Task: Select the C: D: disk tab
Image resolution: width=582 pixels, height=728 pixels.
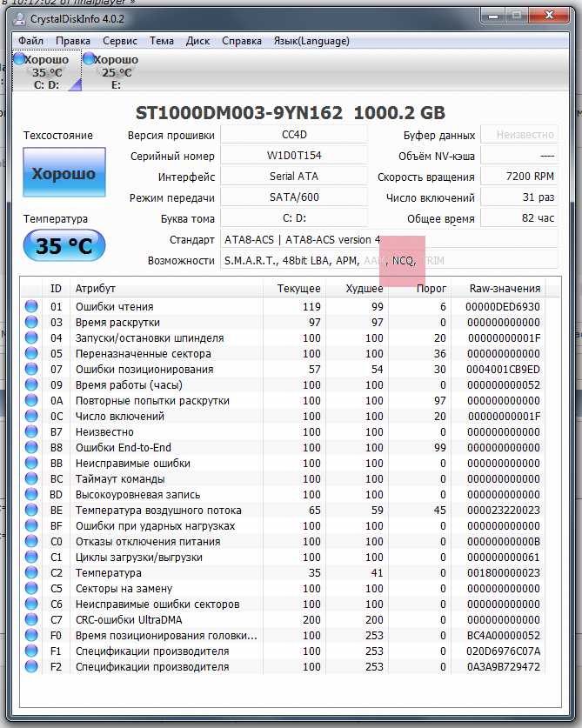Action: tap(47, 71)
